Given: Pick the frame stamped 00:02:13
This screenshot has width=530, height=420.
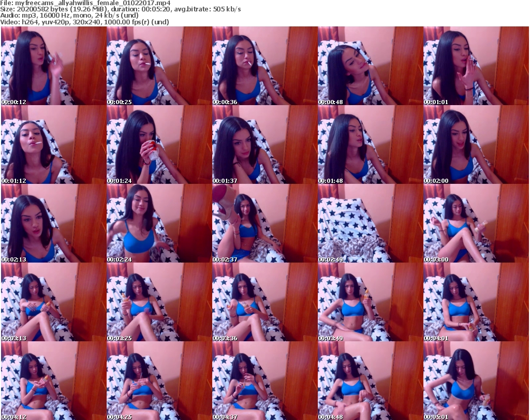Looking at the screenshot, I should [x=54, y=224].
